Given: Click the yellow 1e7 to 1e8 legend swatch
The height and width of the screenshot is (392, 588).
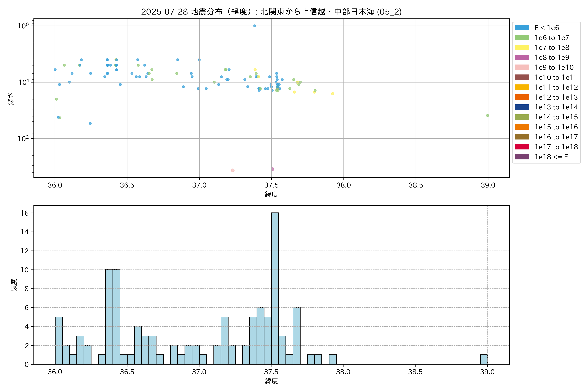Looking at the screenshot, I should pyautogui.click(x=522, y=48).
